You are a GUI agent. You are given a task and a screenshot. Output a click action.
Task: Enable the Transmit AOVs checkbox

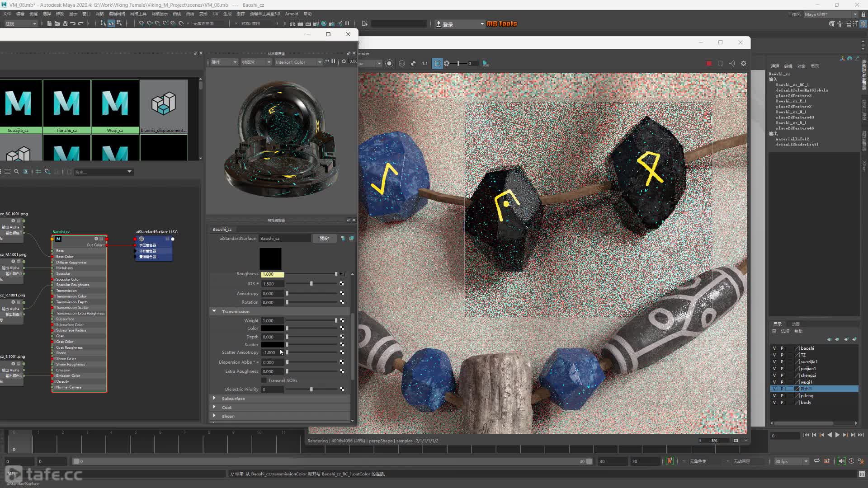click(x=264, y=380)
